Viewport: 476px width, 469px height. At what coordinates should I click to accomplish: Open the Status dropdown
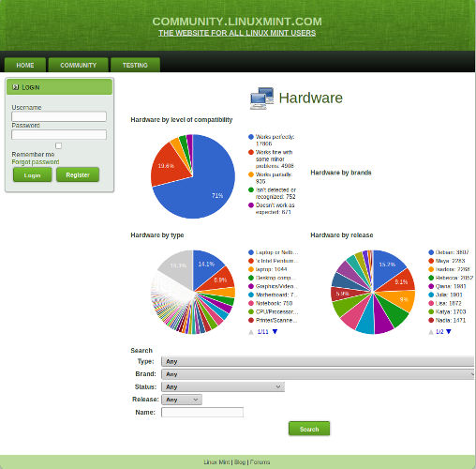pyautogui.click(x=223, y=386)
